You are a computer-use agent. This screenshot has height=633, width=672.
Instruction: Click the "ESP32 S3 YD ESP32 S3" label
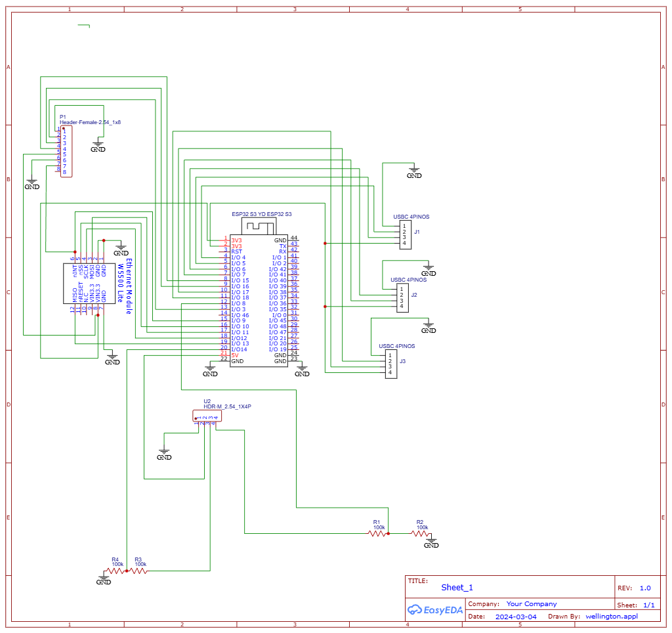click(261, 214)
